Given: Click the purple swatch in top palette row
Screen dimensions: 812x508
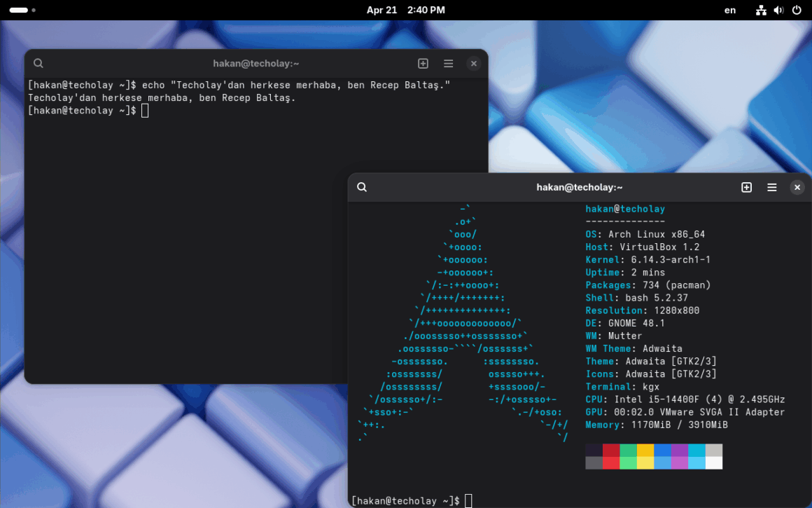Looking at the screenshot, I should pos(680,450).
